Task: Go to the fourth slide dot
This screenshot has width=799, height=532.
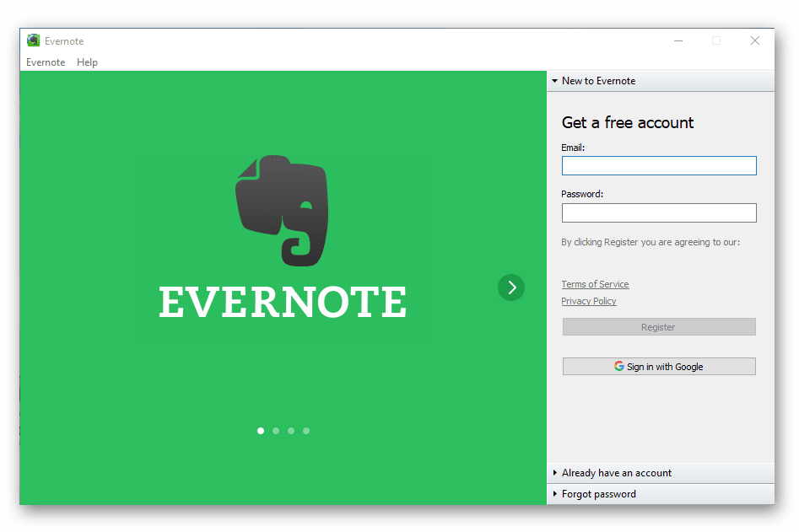Action: coord(306,431)
